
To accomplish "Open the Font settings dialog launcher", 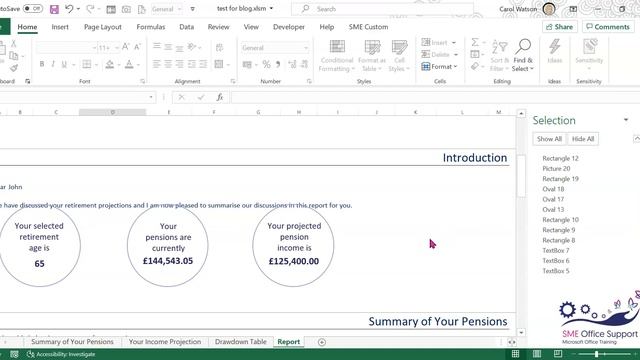I will 142,81.
